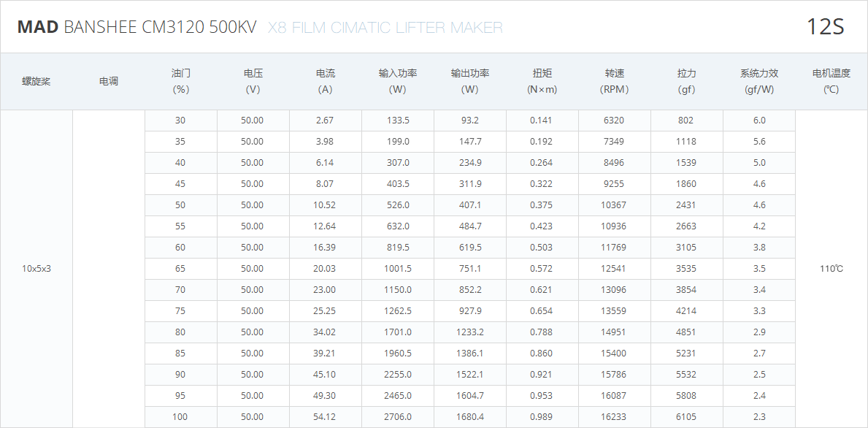Click the efficiency value 4.2
The image size is (868, 428).
click(x=759, y=226)
